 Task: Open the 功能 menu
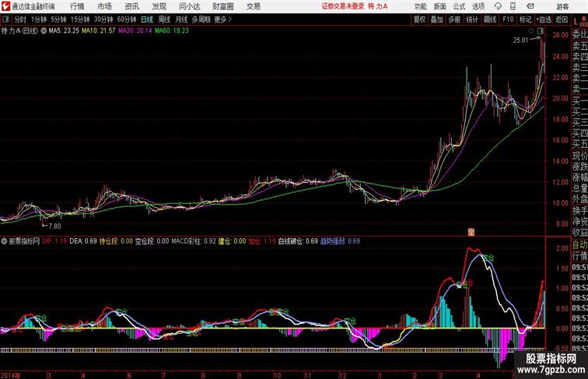coord(420,6)
